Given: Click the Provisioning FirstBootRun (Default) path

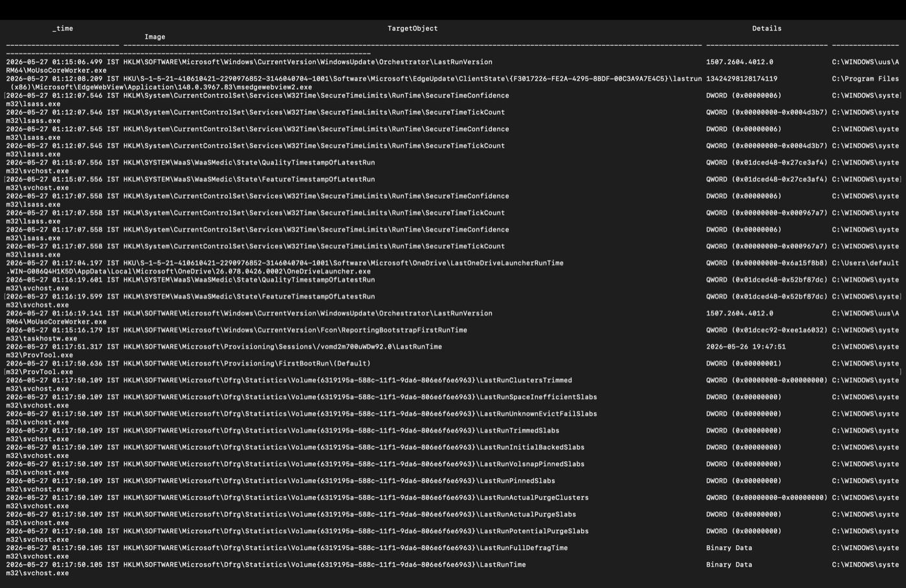Looking at the screenshot, I should pos(247,364).
